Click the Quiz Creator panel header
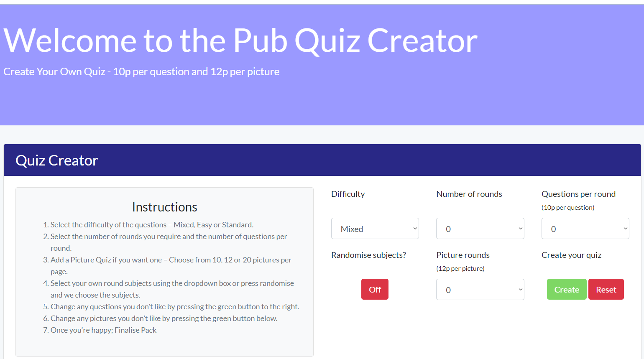The height and width of the screenshot is (359, 644). [x=57, y=160]
